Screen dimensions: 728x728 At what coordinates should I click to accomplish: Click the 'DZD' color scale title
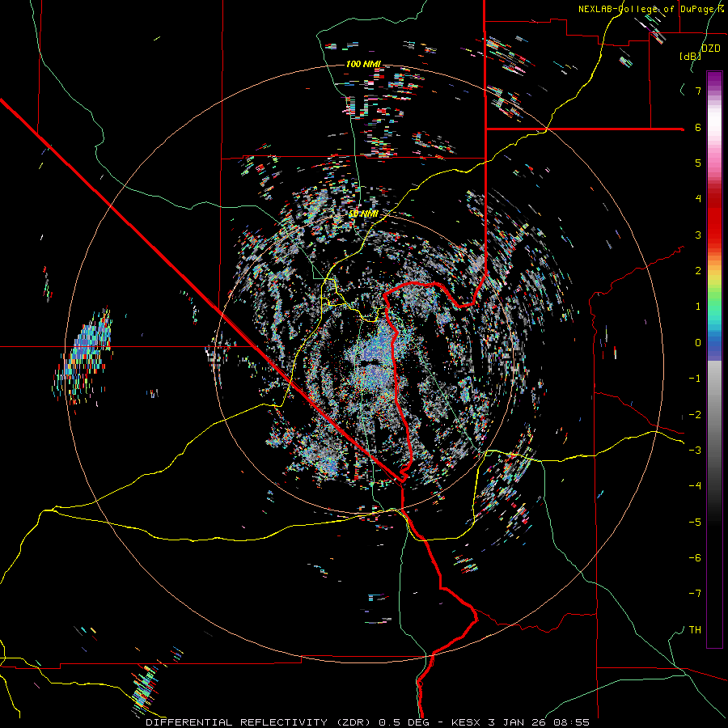pyautogui.click(x=710, y=49)
